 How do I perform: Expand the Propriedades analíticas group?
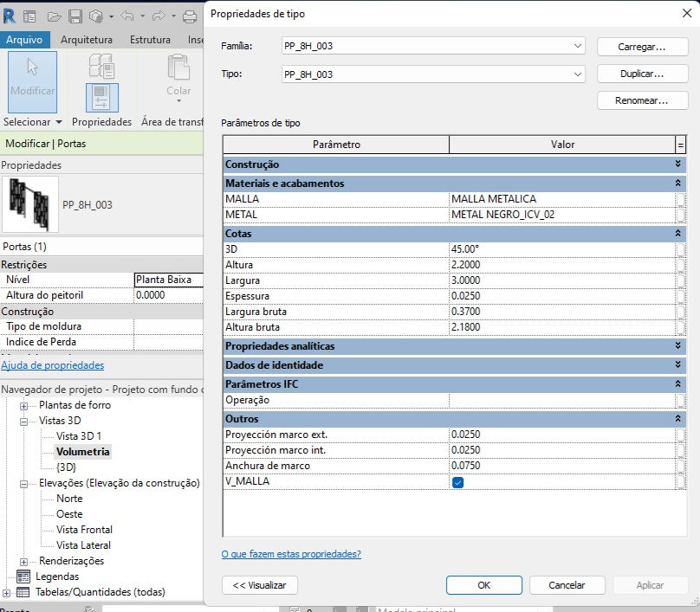pyautogui.click(x=677, y=345)
